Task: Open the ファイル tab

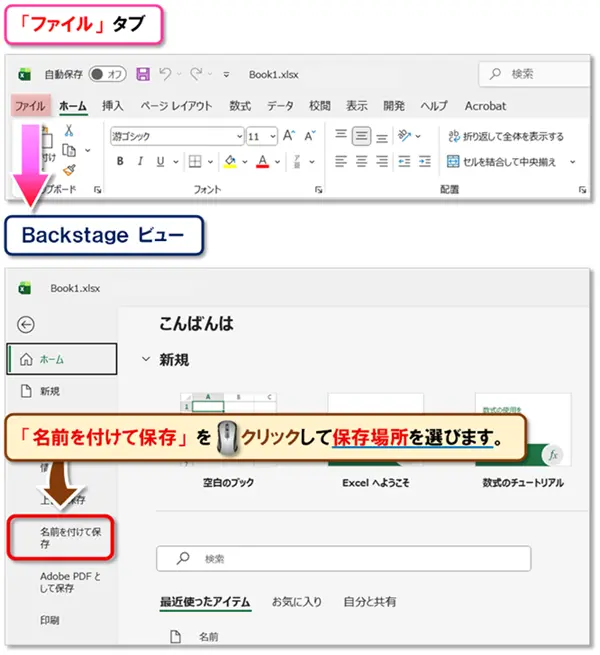Action: [30, 106]
